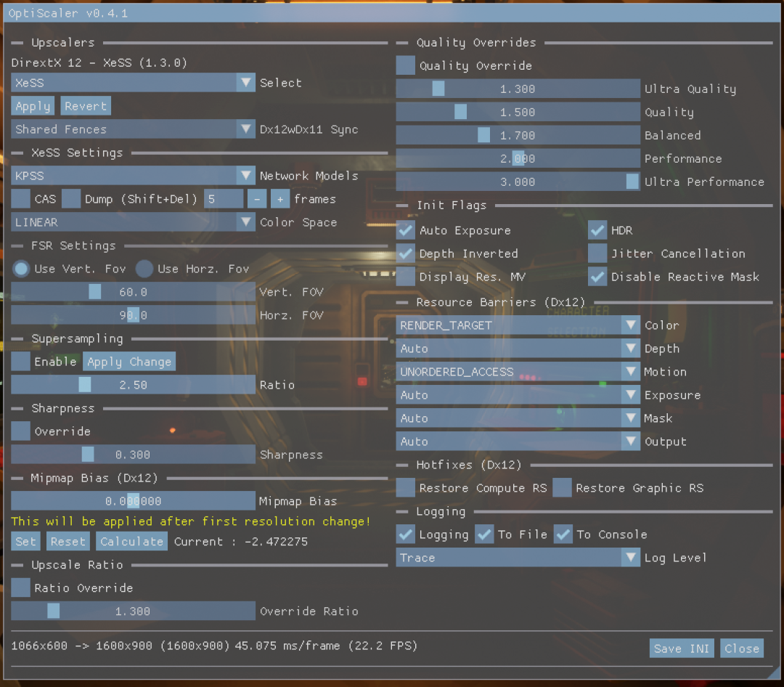Click the Apply button under Upscalers
Viewport: 784px width, 687px height.
[x=33, y=106]
